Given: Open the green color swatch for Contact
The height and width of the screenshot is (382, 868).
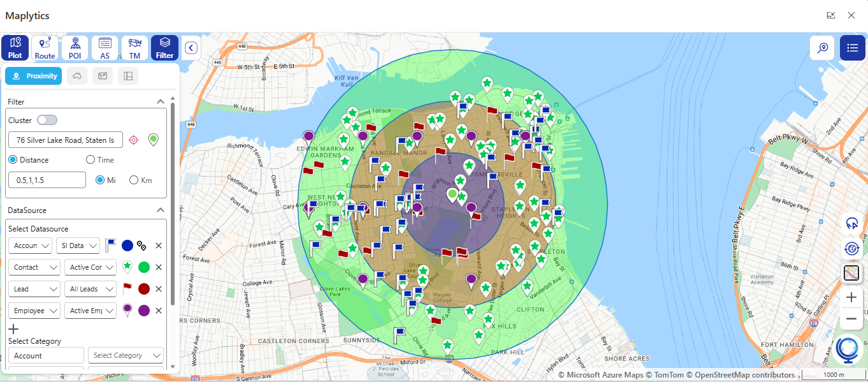Looking at the screenshot, I should coord(144,267).
